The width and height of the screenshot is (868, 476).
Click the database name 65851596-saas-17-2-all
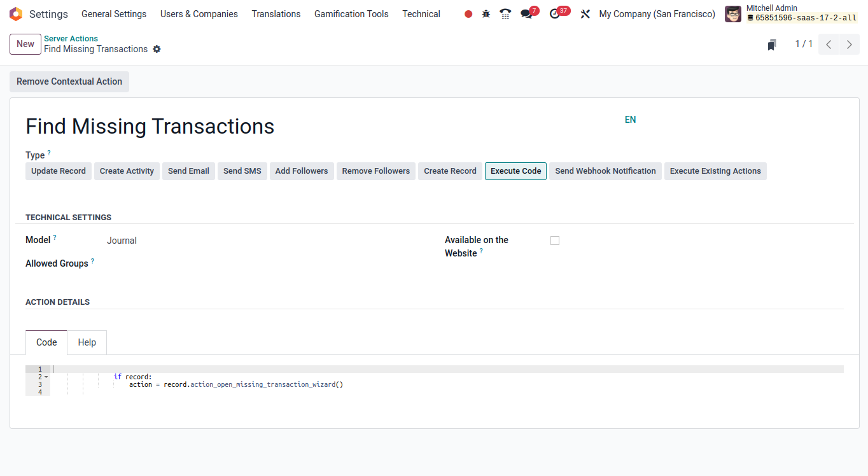(x=806, y=18)
